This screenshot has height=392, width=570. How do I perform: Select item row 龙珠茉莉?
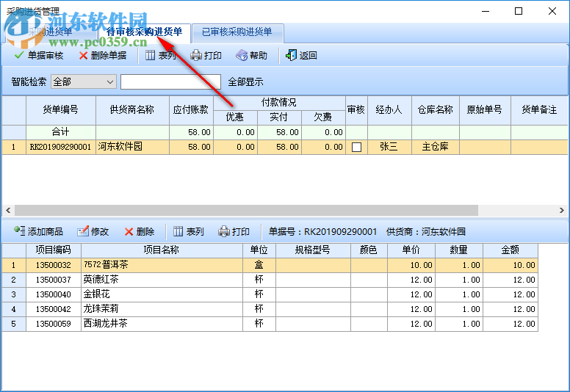click(270, 309)
